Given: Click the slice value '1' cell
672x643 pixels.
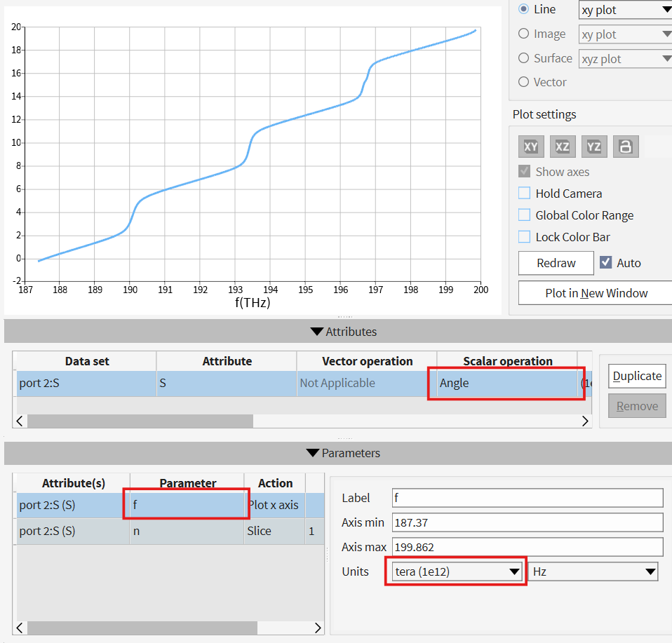Looking at the screenshot, I should (314, 532).
